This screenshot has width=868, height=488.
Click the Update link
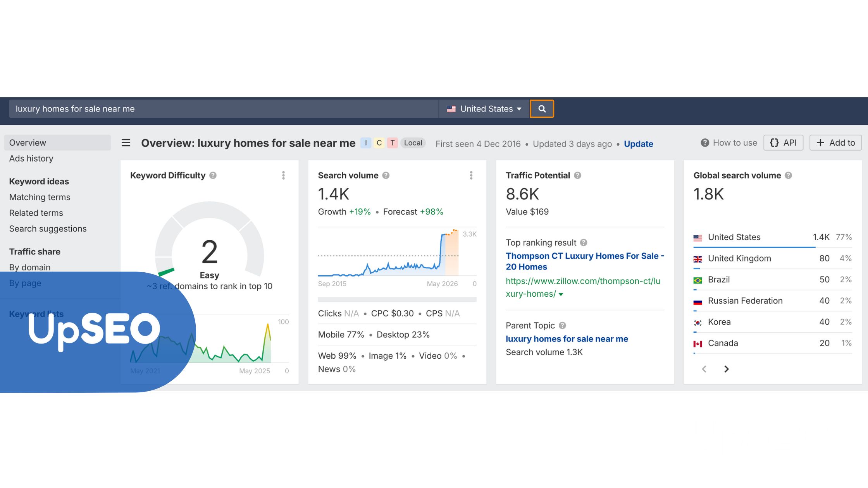pos(638,144)
